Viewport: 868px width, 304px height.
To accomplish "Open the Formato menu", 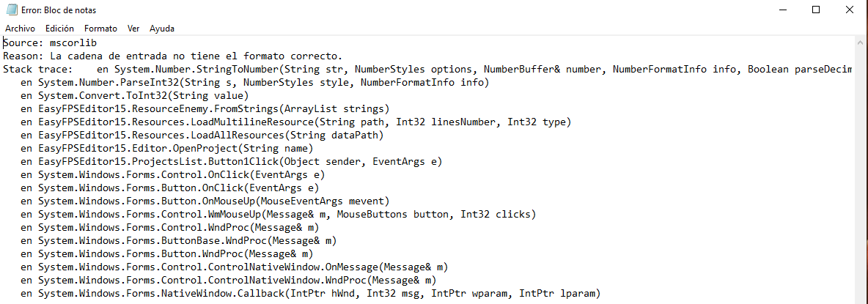I will (x=100, y=29).
